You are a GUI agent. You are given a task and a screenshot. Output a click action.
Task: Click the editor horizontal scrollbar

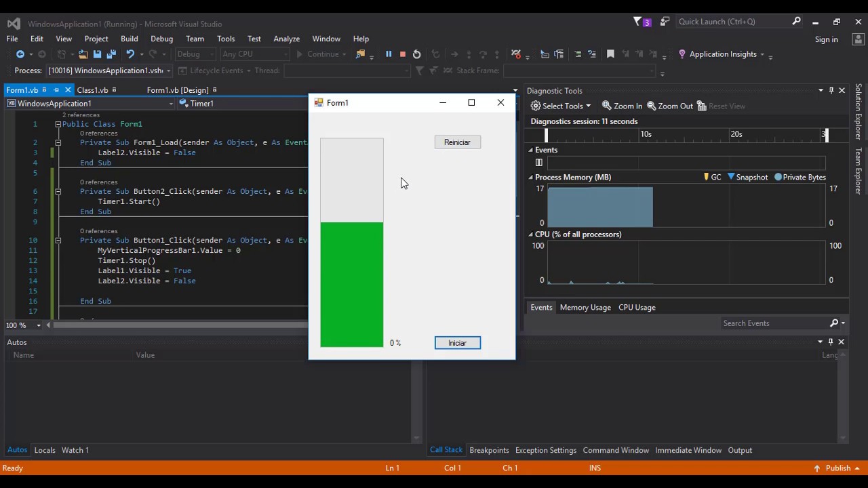[180, 325]
